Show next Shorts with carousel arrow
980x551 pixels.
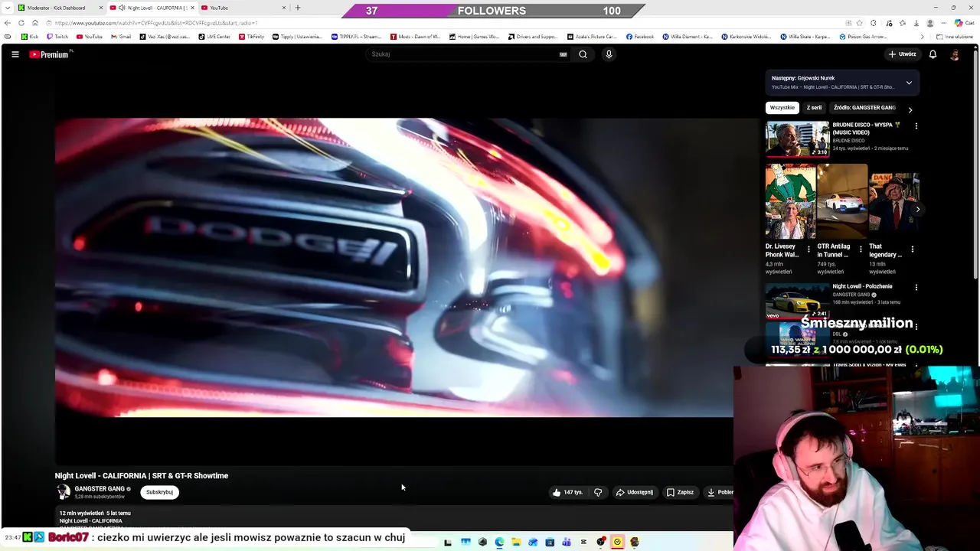point(917,209)
